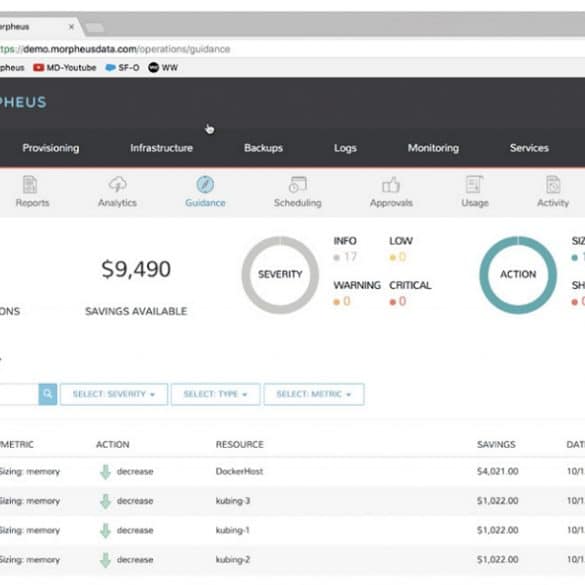
Task: Select the Guidance compass icon
Action: pyautogui.click(x=205, y=184)
